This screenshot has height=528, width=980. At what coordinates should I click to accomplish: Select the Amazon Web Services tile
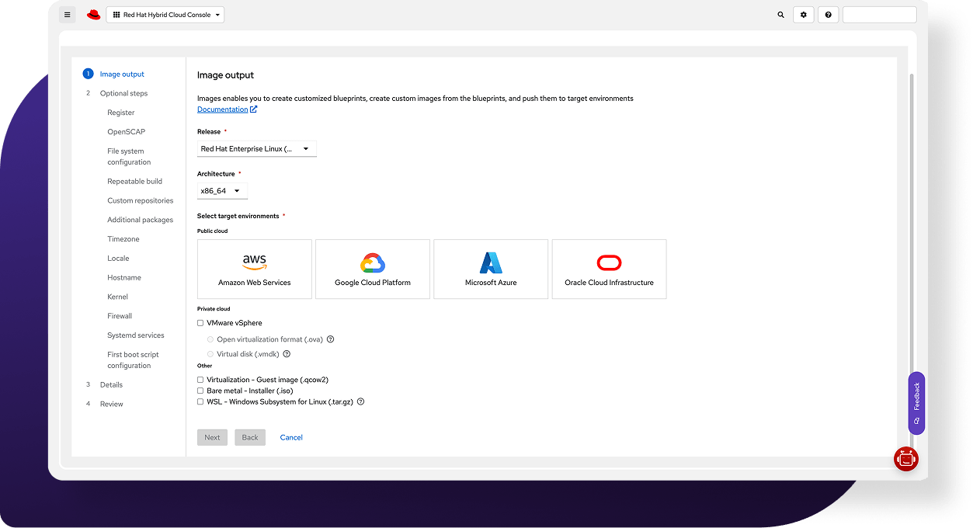(x=255, y=269)
